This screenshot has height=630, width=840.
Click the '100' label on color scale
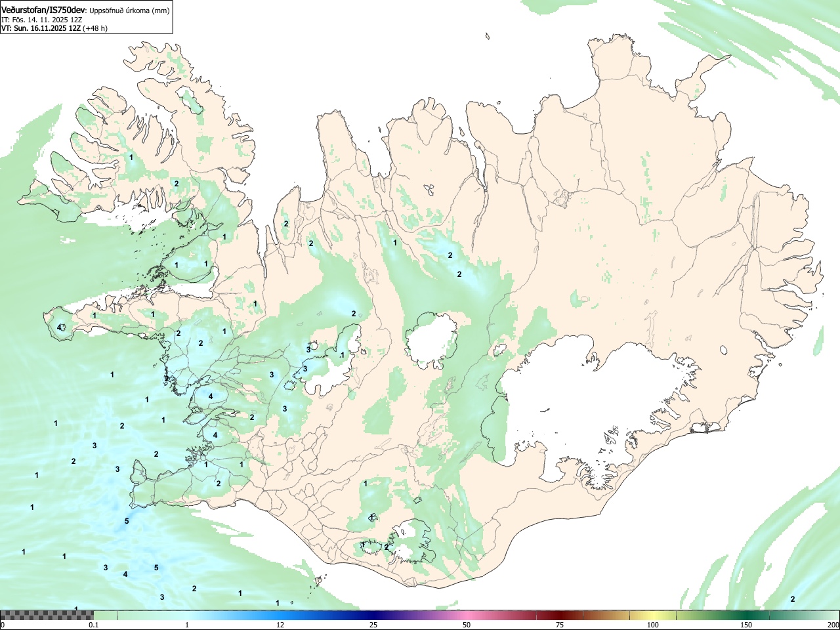(x=653, y=625)
